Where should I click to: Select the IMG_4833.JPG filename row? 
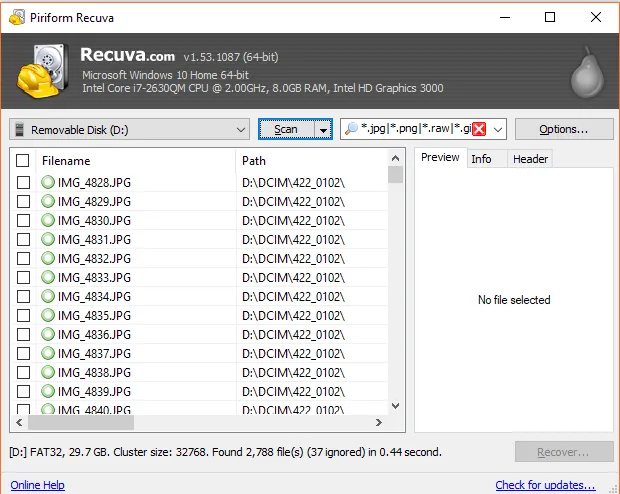(95, 278)
